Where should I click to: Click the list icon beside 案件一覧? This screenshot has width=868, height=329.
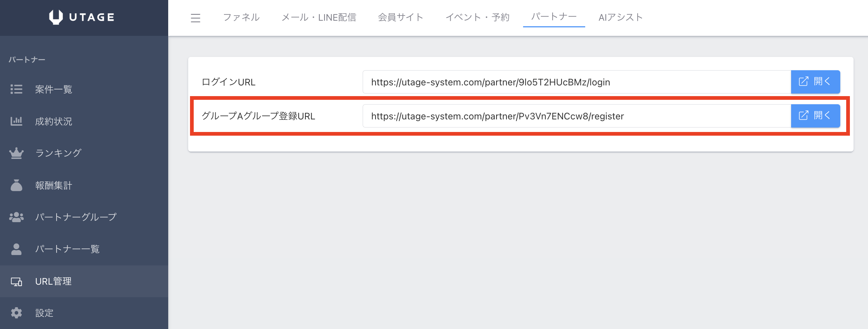pos(16,89)
